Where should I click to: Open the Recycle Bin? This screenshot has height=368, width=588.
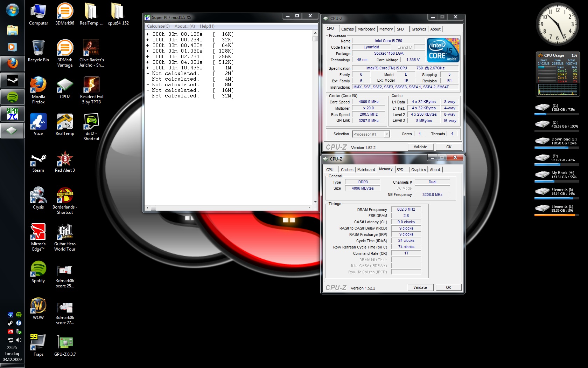pyautogui.click(x=38, y=51)
